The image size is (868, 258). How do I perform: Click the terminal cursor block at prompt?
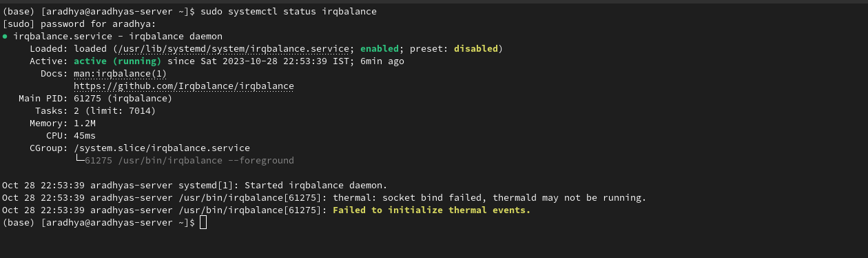point(203,223)
